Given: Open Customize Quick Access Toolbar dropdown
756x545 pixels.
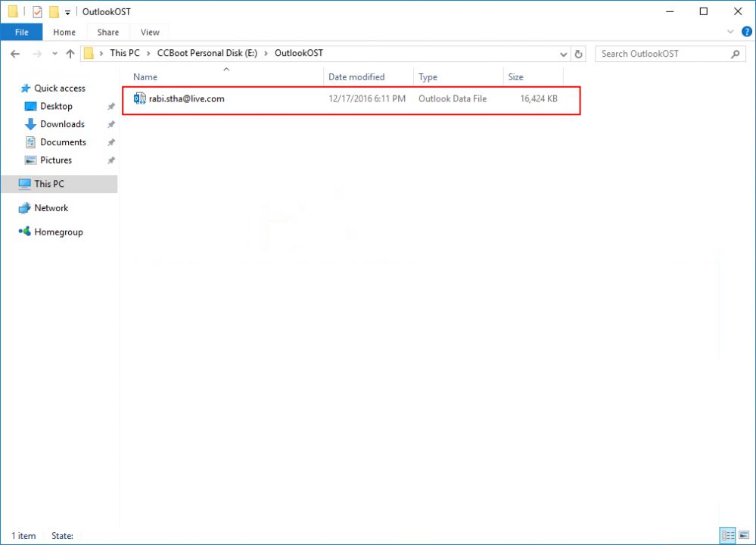Looking at the screenshot, I should (67, 12).
